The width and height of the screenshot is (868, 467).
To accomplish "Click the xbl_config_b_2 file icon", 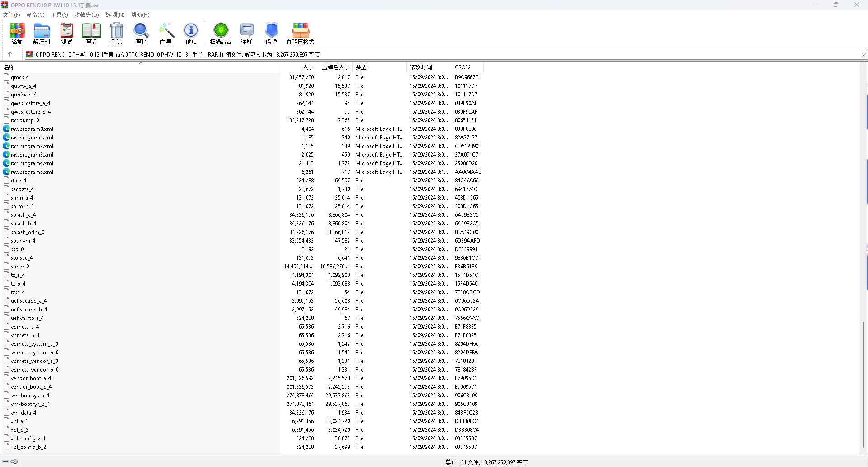I will pos(6,447).
